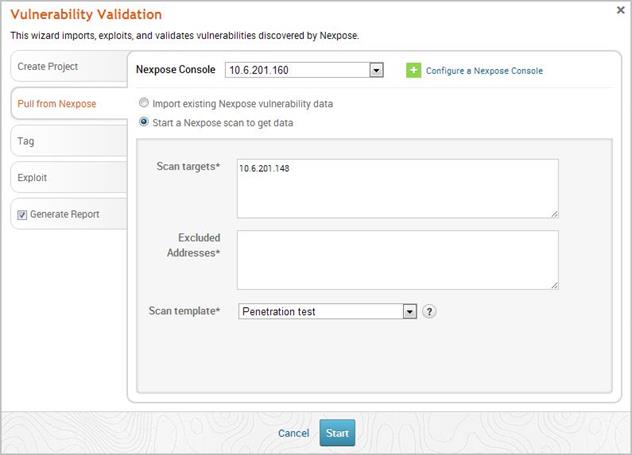
Task: Open the Generate Report tab
Action: coord(69,214)
